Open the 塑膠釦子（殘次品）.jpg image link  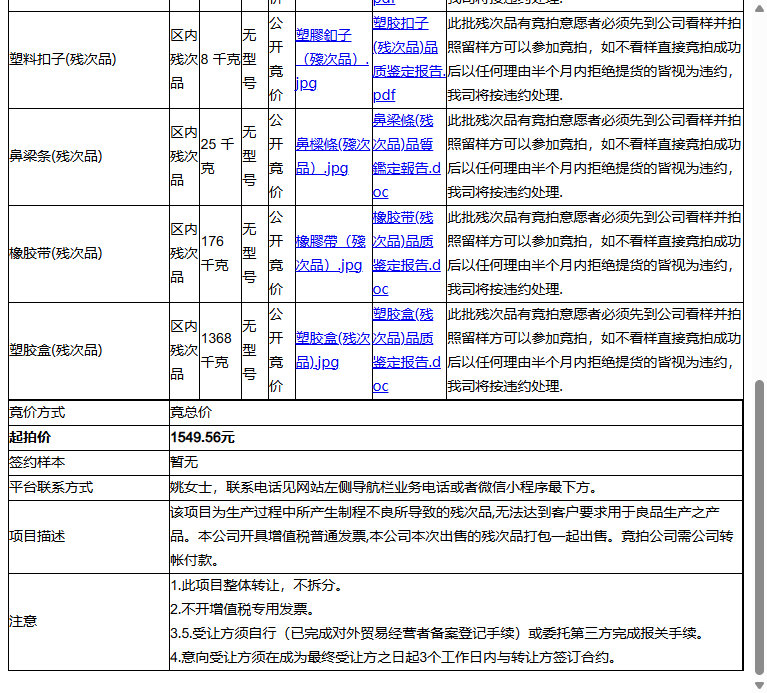[x=332, y=59]
